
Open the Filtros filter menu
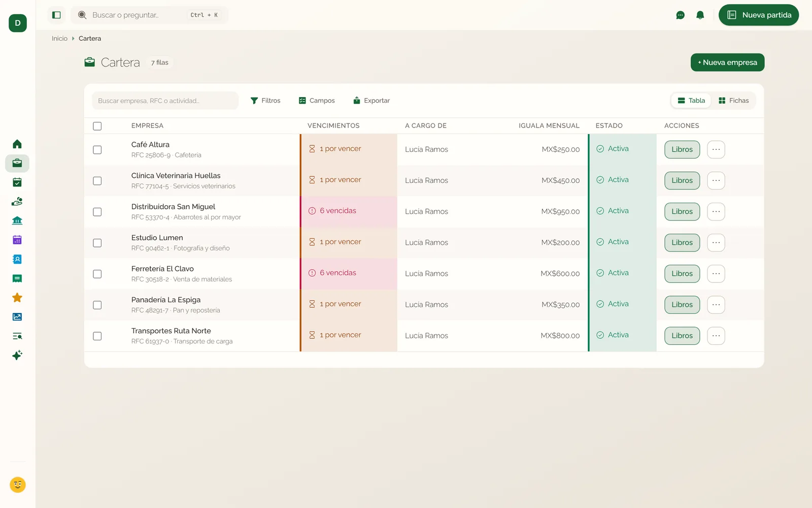pos(265,101)
